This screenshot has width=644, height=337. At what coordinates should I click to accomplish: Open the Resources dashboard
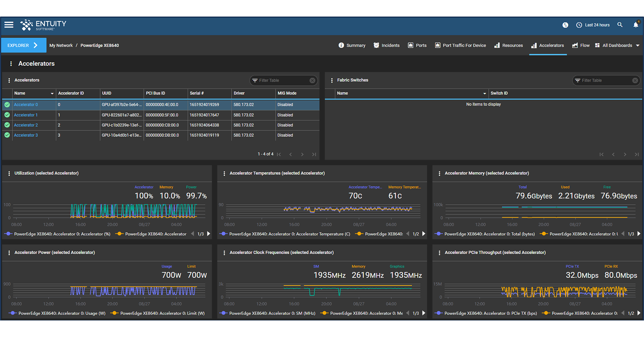pyautogui.click(x=508, y=46)
